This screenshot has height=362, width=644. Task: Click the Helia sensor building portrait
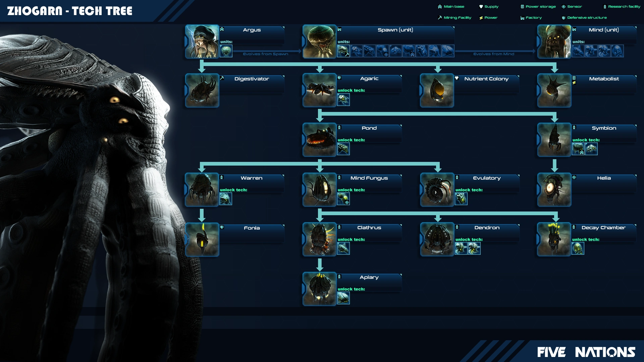click(554, 190)
